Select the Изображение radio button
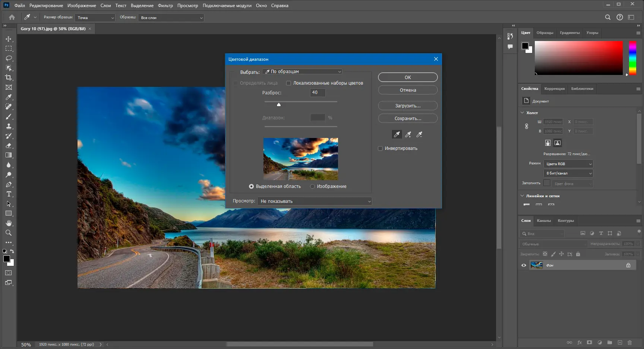Viewport: 644px width, 349px height. pyautogui.click(x=312, y=186)
